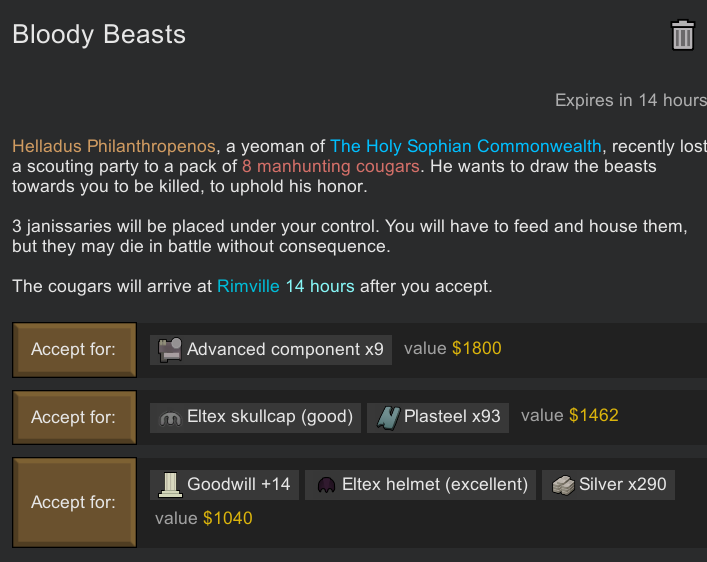Click the Eltex skullcap item icon
This screenshot has height=562, width=707.
tap(169, 417)
